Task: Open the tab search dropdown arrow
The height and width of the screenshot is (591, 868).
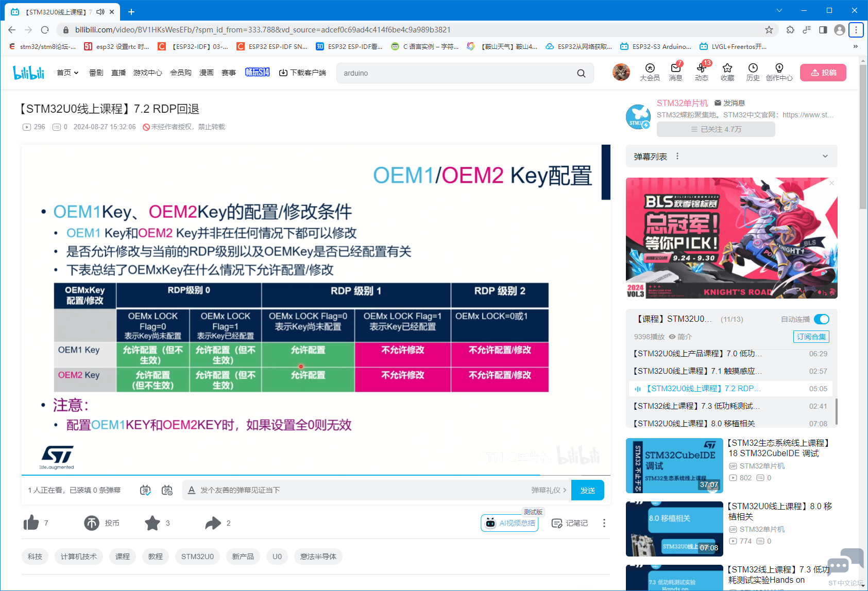Action: 779,10
